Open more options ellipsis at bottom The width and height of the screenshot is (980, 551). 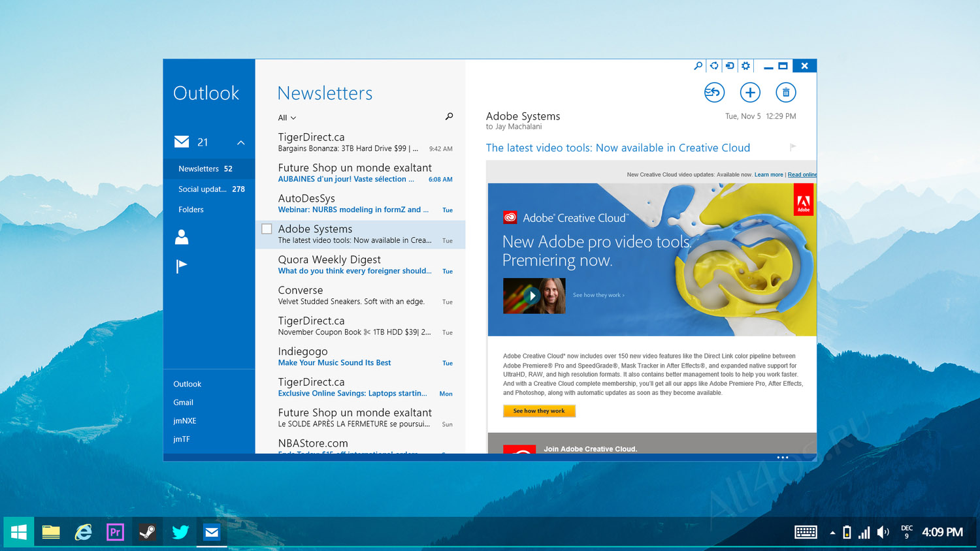point(783,458)
